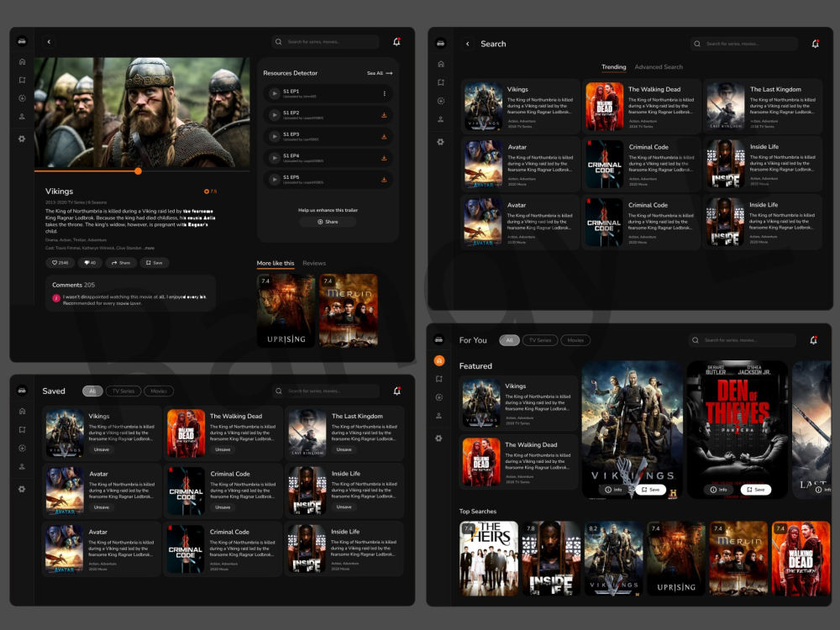Select All filter pill on Saved screen
The height and width of the screenshot is (630, 840).
point(92,391)
